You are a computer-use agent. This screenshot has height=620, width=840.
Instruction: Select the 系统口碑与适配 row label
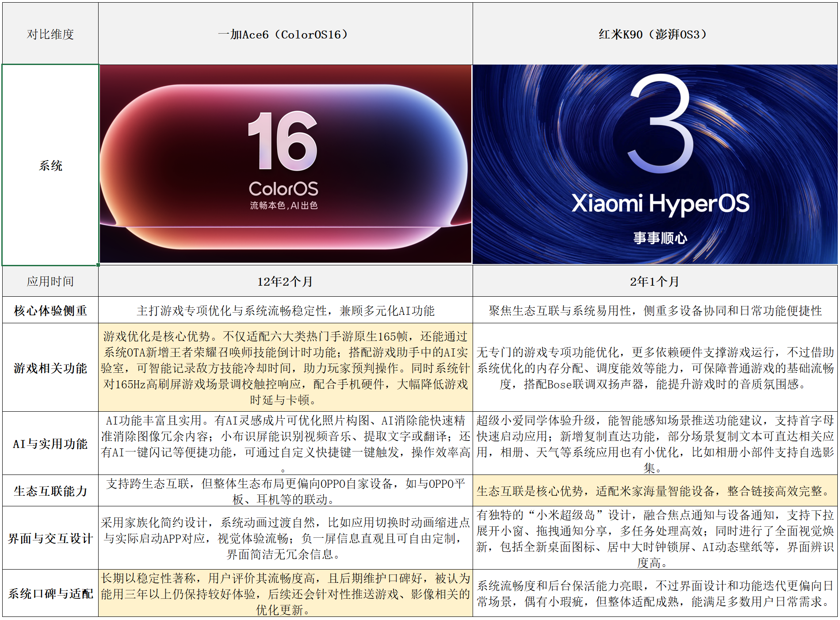point(50,593)
